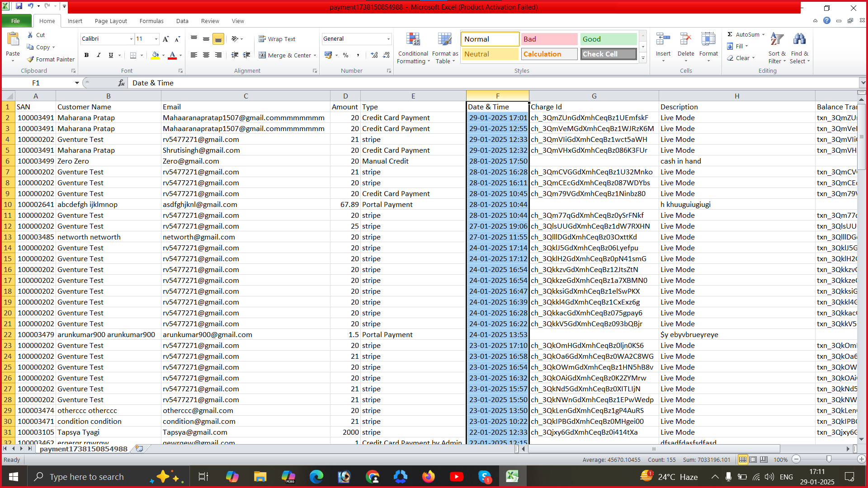Open the Formulas ribbon tab
The image size is (868, 488).
[151, 21]
